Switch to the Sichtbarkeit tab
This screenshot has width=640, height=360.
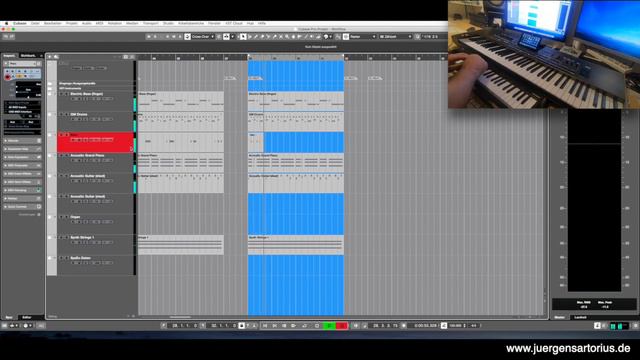click(x=28, y=56)
